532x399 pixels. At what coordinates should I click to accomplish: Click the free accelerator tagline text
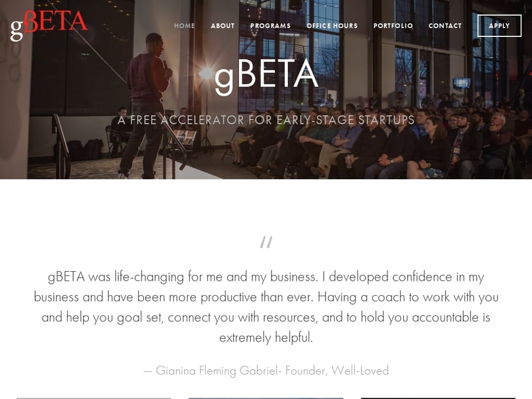point(266,120)
